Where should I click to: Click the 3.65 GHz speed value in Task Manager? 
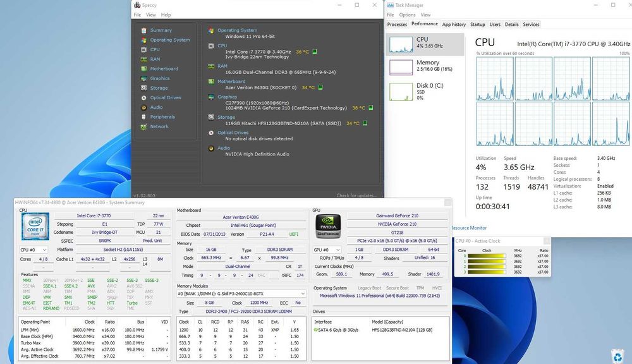pyautogui.click(x=519, y=167)
